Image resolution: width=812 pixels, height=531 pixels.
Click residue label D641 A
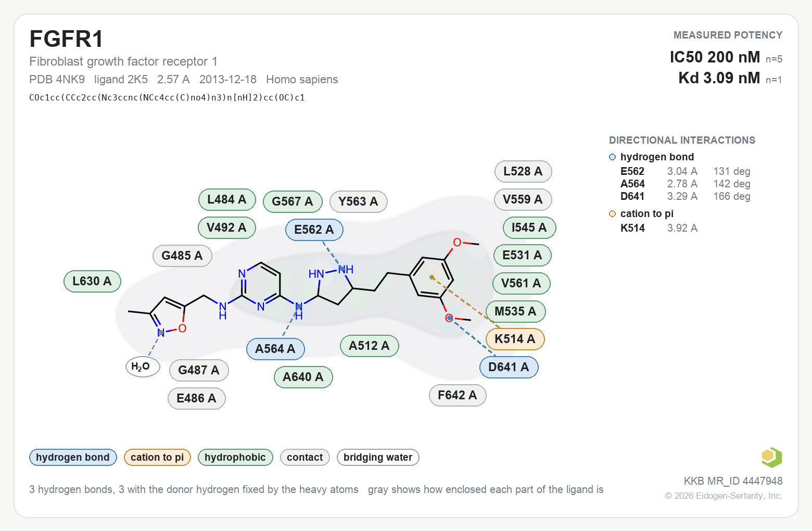point(509,367)
